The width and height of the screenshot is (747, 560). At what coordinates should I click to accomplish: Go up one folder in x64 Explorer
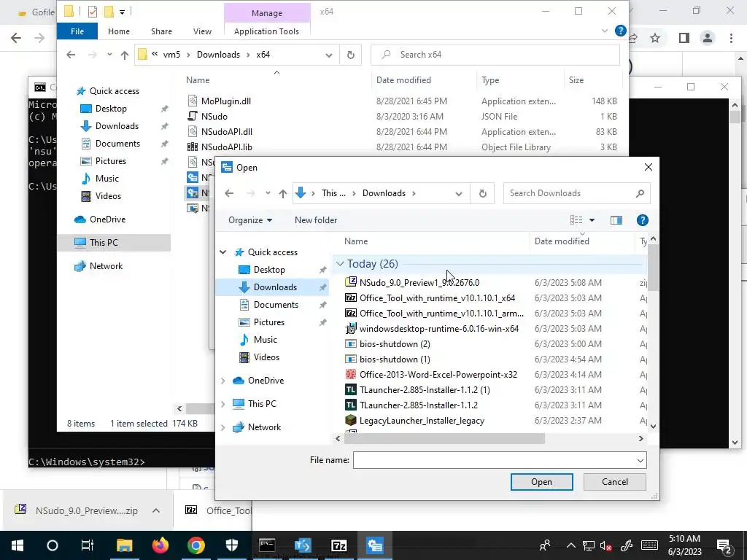tap(124, 55)
